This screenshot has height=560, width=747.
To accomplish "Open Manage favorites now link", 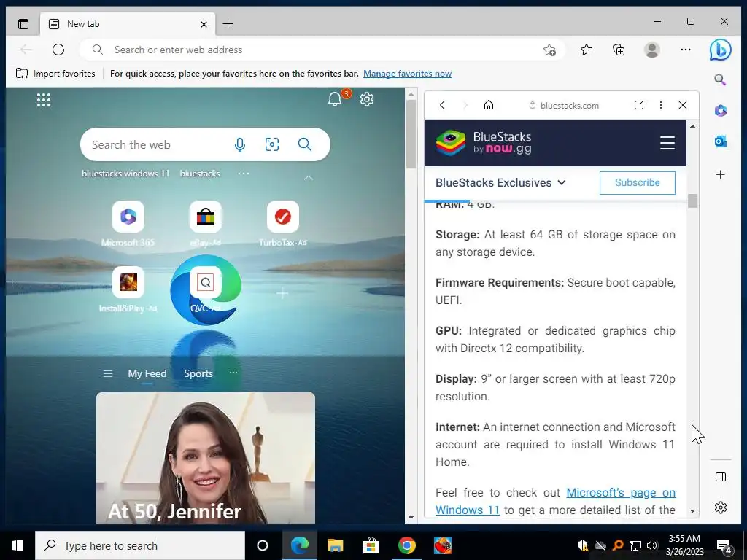I will [407, 74].
